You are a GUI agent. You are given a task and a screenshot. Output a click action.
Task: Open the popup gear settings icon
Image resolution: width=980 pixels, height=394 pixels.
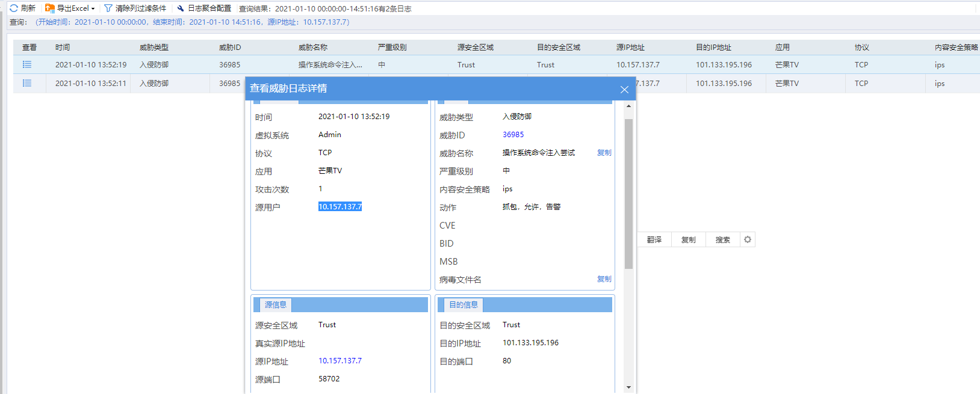pos(748,239)
